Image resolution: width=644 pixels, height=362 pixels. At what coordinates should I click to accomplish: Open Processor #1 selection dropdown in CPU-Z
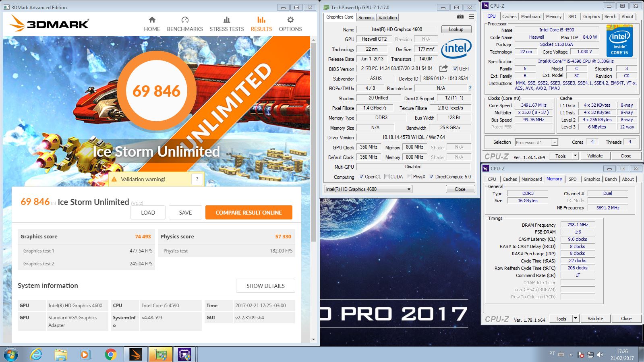(536, 142)
